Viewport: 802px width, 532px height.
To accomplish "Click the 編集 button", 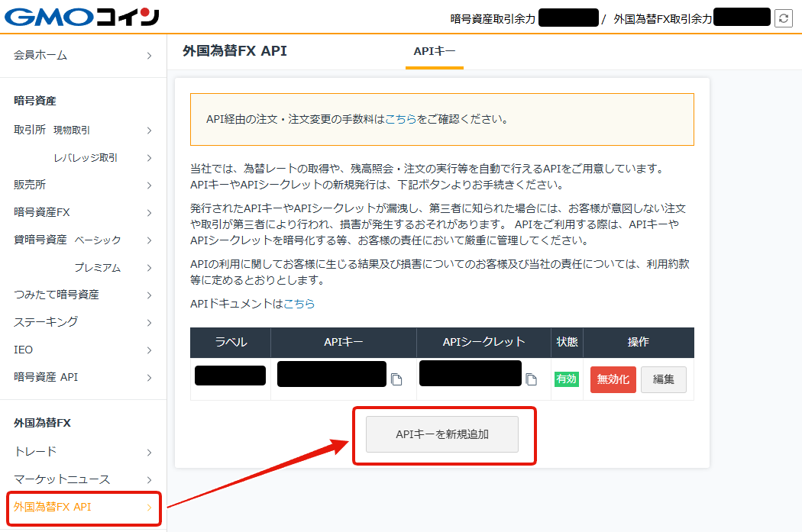I will coord(663,379).
